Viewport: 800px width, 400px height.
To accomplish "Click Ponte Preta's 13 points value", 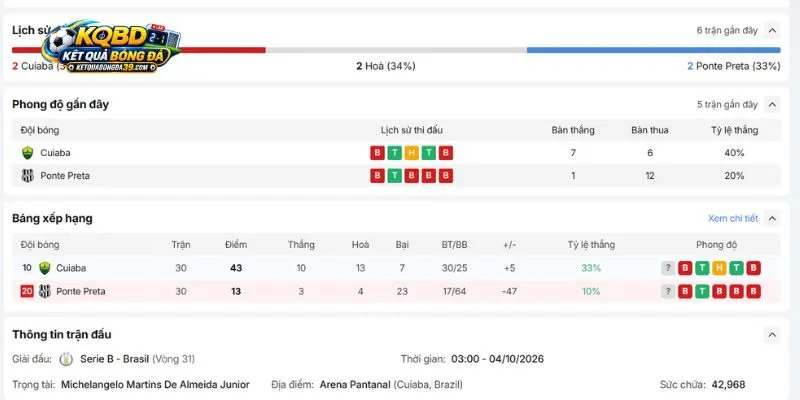I will point(236,291).
